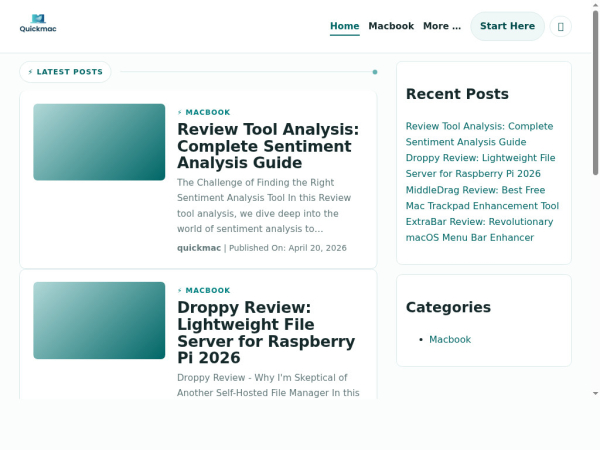The height and width of the screenshot is (450, 600).
Task: Open Droppy Review link in Recent Posts sidebar
Action: click(x=480, y=166)
